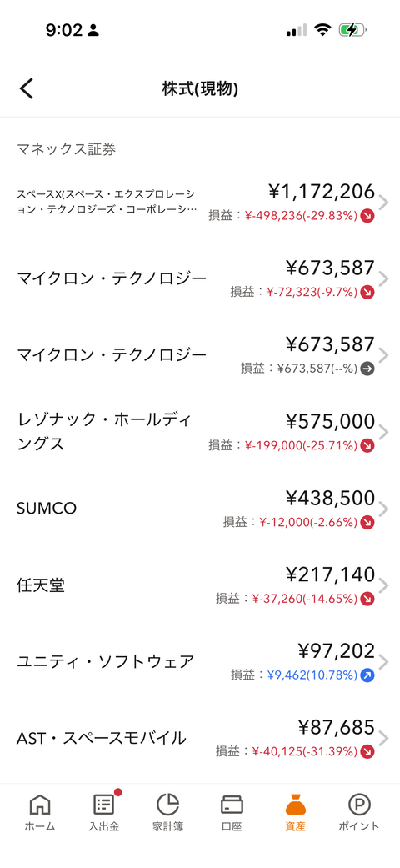Screen dimensions: 400x868
Task: Tap red down-arrow icon on SpaceX loss
Action: coord(367,216)
